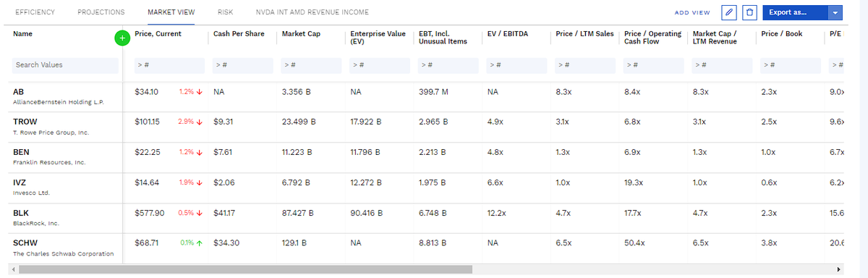Click IVZ Price / Book value 0.6x
The width and height of the screenshot is (868, 278).
point(769,183)
